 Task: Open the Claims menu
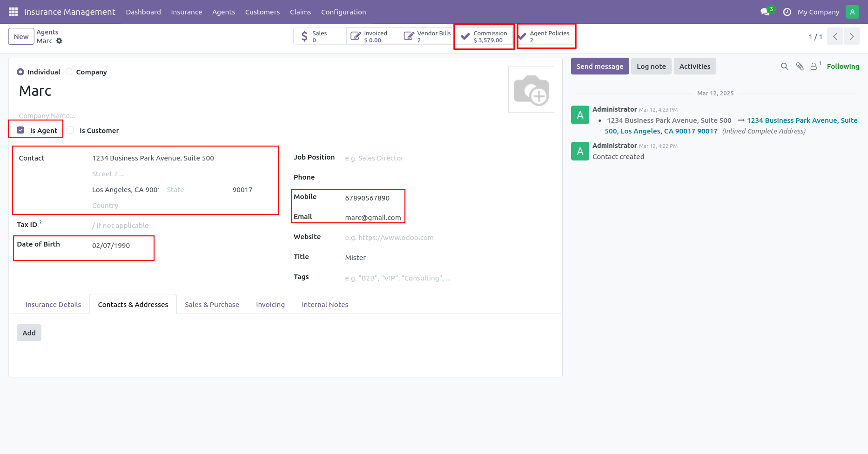tap(300, 12)
